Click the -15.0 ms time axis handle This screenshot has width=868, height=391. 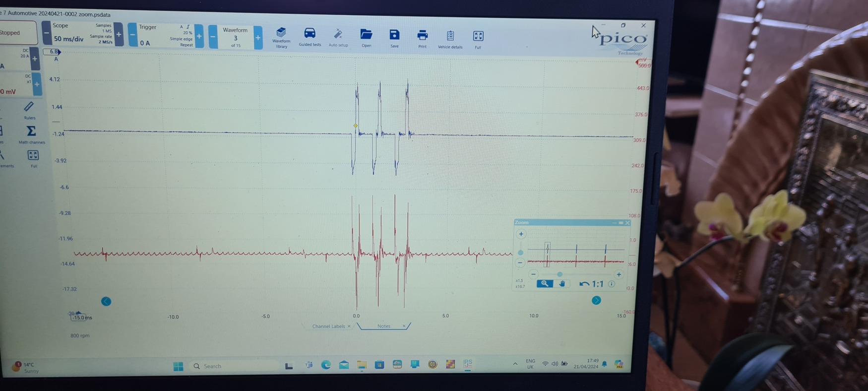[x=81, y=317]
